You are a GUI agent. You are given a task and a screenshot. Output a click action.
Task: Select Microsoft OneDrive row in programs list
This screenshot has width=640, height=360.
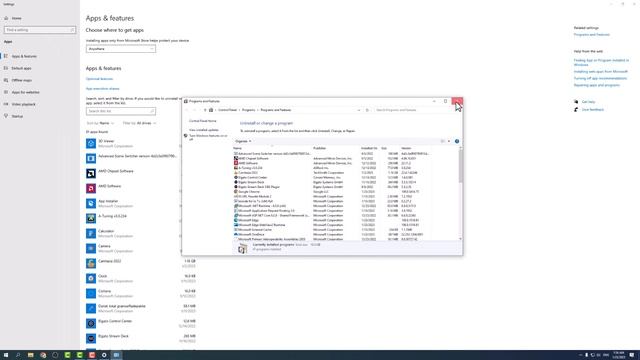(332, 234)
